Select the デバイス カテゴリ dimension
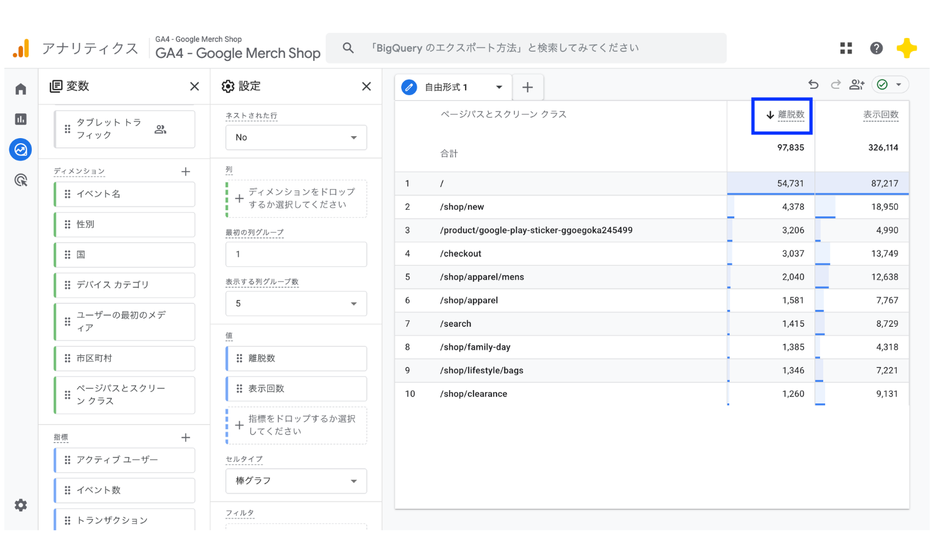The width and height of the screenshot is (934, 560). click(125, 285)
